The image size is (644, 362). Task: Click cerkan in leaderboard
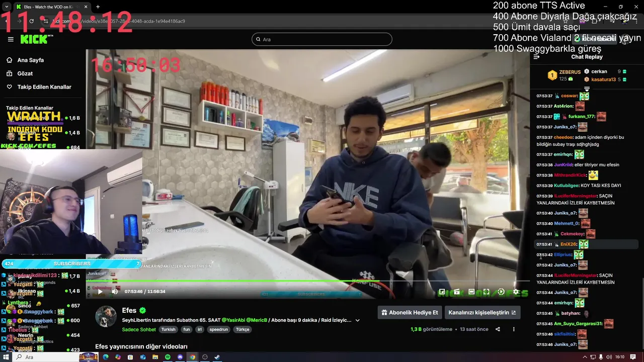click(x=599, y=71)
